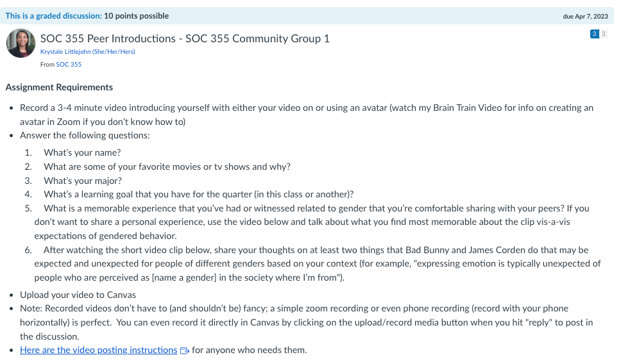Click the learning goal for the quarter question

click(x=198, y=194)
